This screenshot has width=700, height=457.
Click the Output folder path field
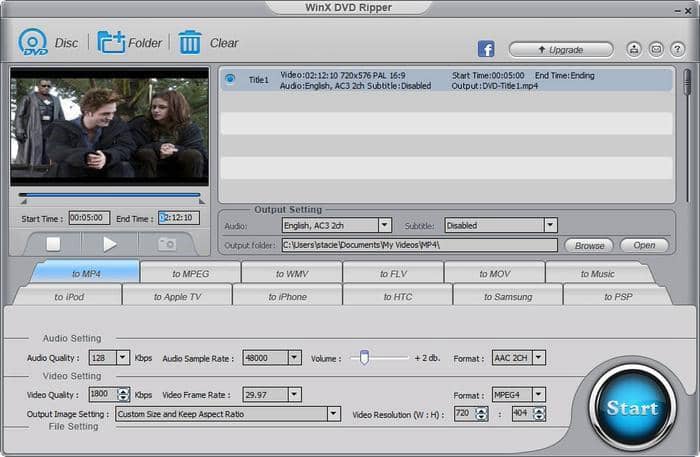point(420,245)
